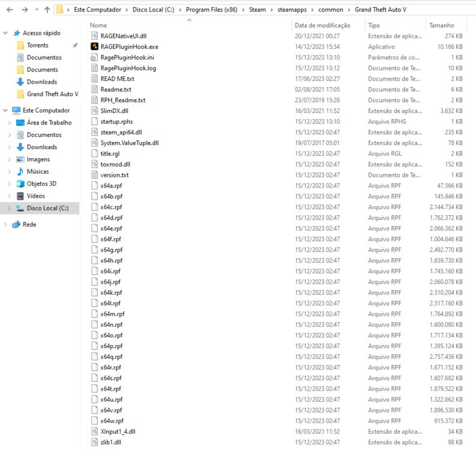
Task: Select the file 'READ ME.txt'
Action: 117,79
